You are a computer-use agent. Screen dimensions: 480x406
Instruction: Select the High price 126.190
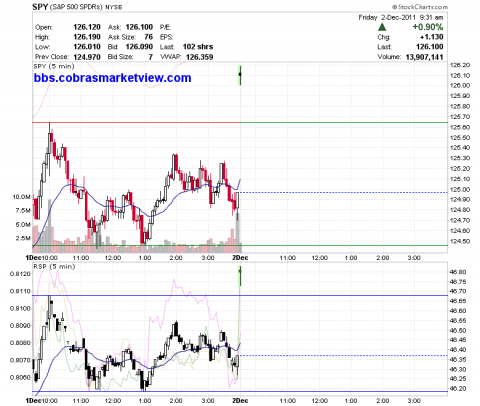point(87,37)
